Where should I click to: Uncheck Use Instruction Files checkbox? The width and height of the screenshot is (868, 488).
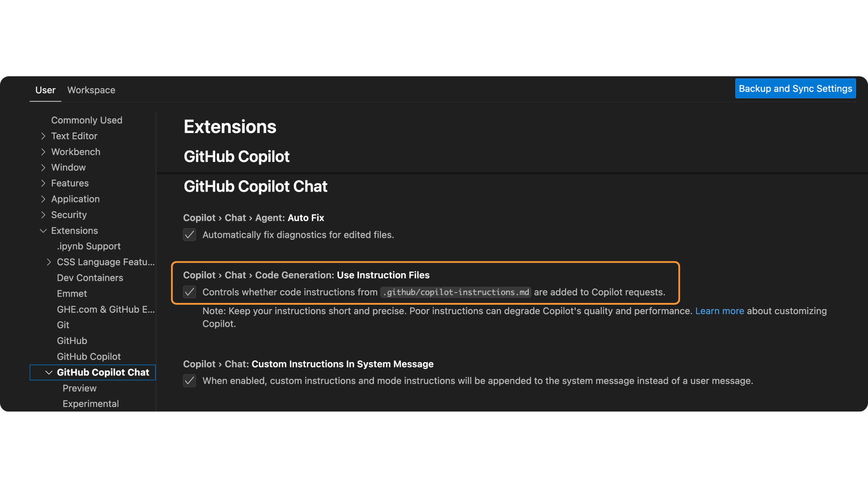[x=190, y=292]
